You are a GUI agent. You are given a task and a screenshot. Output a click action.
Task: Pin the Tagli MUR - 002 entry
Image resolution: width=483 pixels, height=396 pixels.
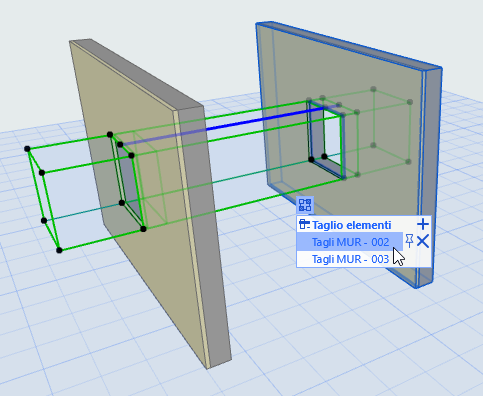pyautogui.click(x=409, y=241)
